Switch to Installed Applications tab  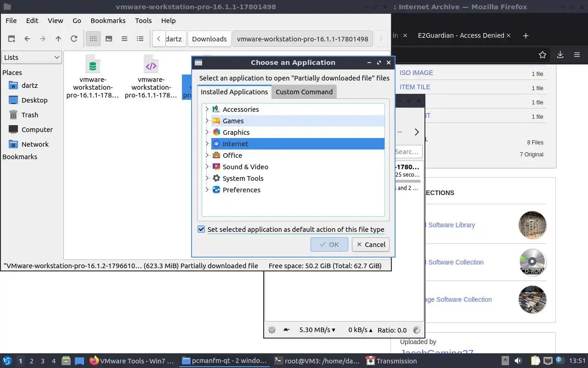pos(234,92)
